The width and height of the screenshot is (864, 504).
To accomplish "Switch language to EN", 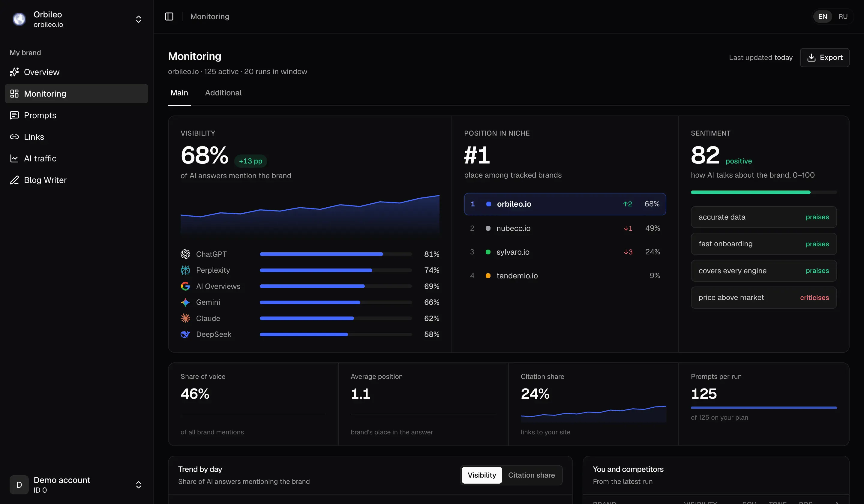I will coord(823,16).
